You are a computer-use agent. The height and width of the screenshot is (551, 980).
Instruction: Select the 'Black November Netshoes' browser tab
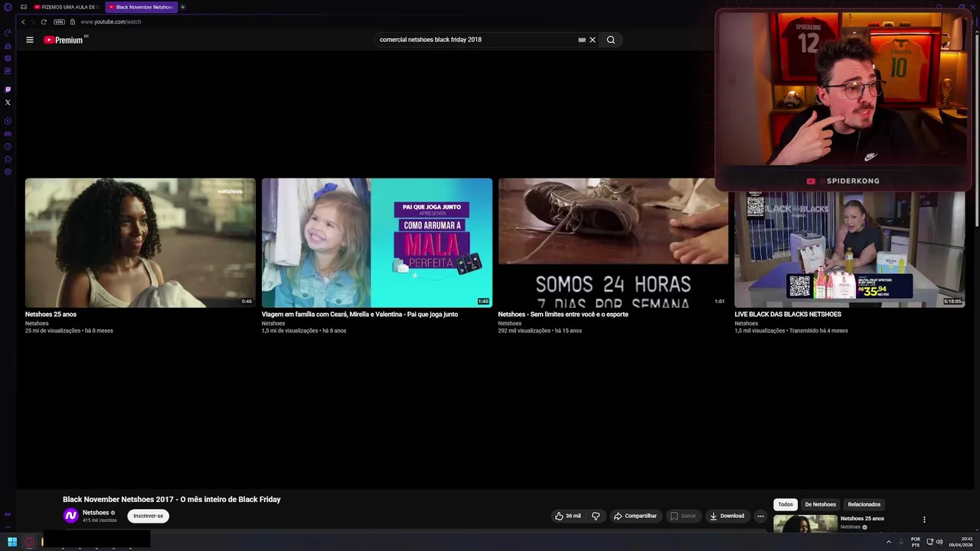point(141,7)
